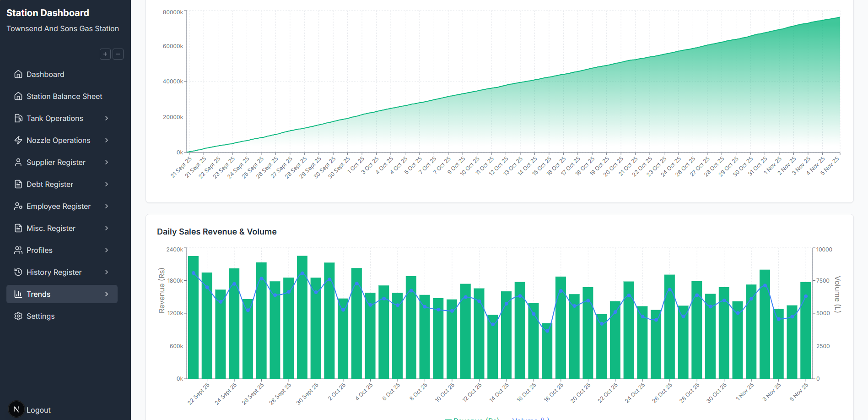Click the Debt Register document icon

18,184
